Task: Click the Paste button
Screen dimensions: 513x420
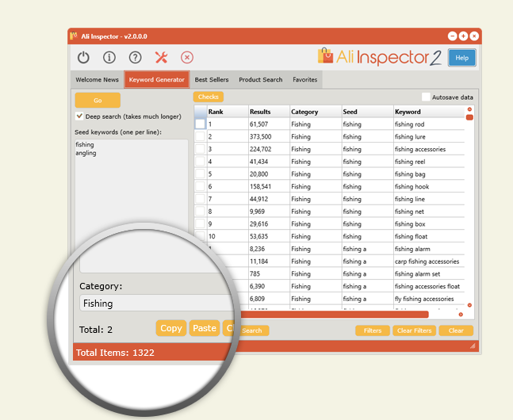Action: point(205,328)
